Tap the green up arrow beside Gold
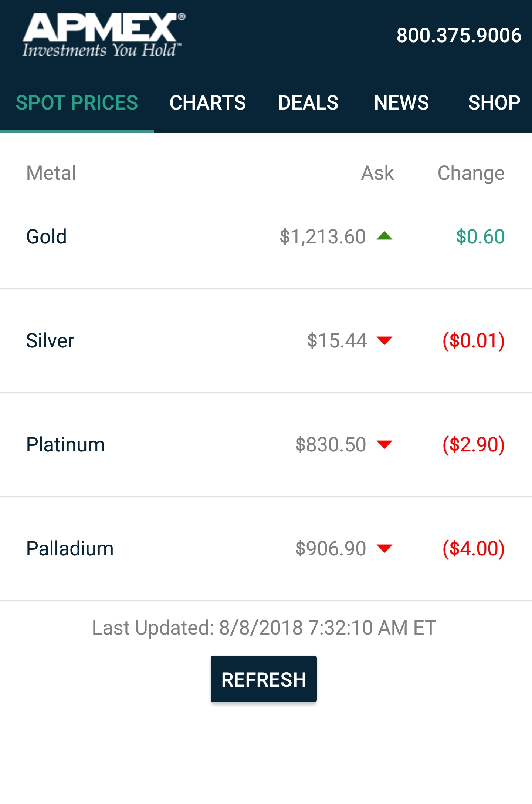The height and width of the screenshot is (804, 532). point(384,236)
